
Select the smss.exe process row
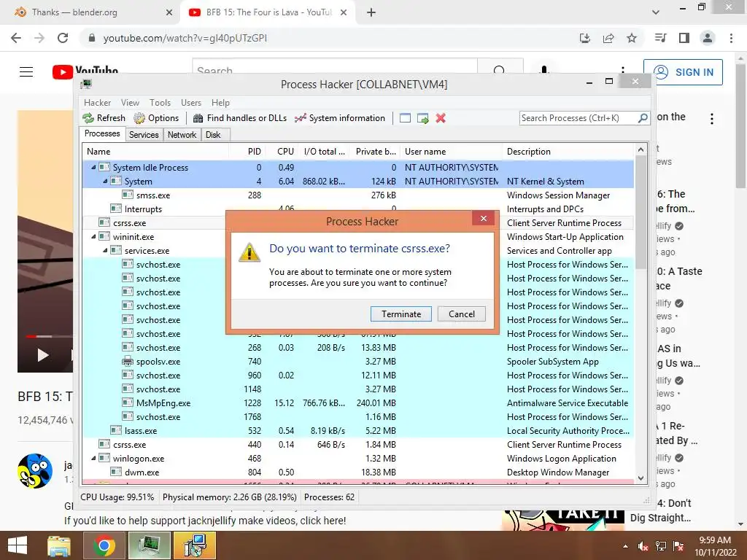click(x=357, y=195)
